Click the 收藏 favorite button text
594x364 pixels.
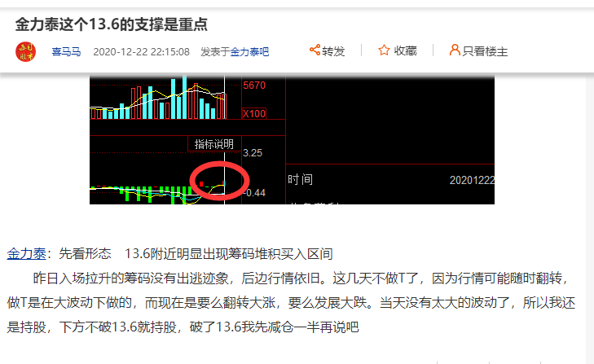(405, 50)
